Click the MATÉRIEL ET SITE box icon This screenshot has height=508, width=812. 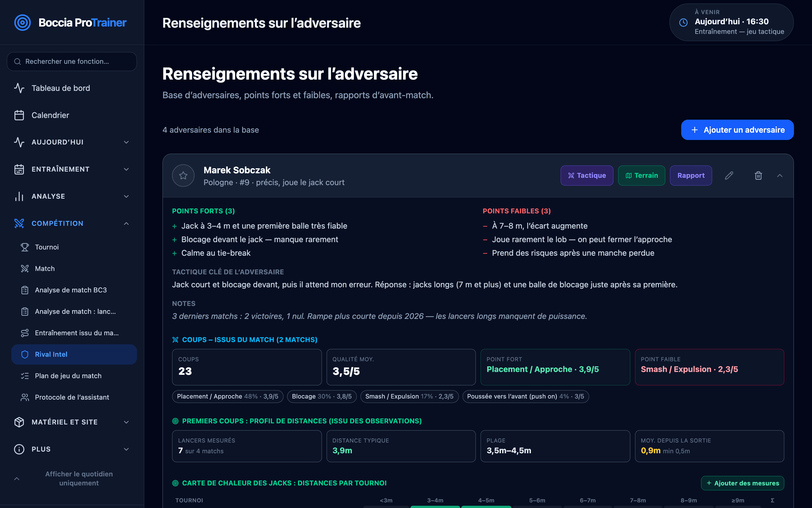coord(19,422)
